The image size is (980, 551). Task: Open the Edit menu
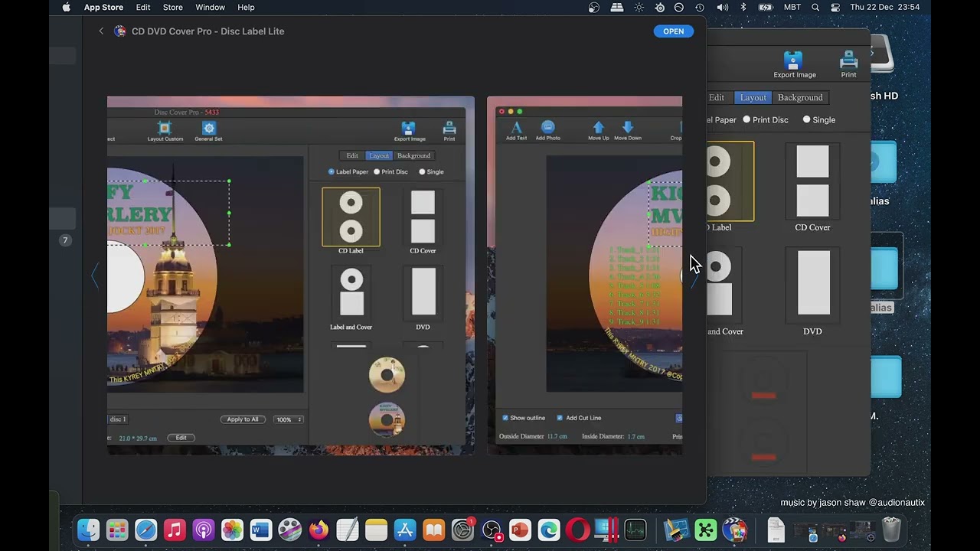point(143,8)
